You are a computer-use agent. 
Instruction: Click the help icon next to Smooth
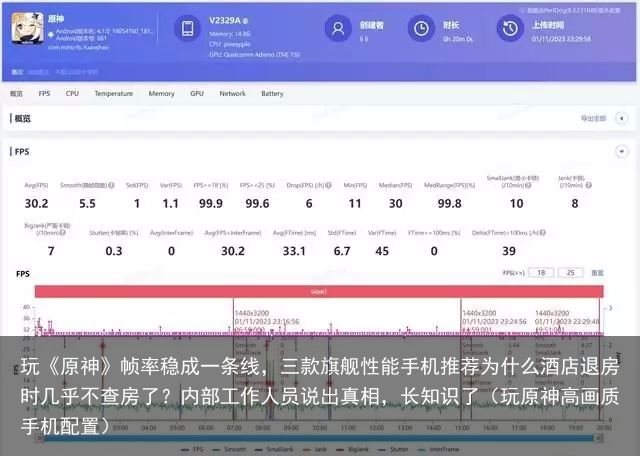pos(111,185)
